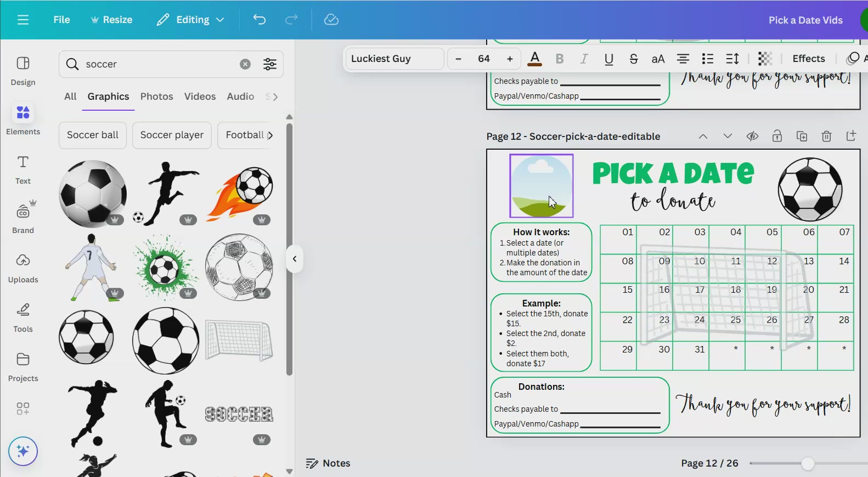Toggle bold text formatting
Screen dimensions: 868x477
click(x=560, y=59)
